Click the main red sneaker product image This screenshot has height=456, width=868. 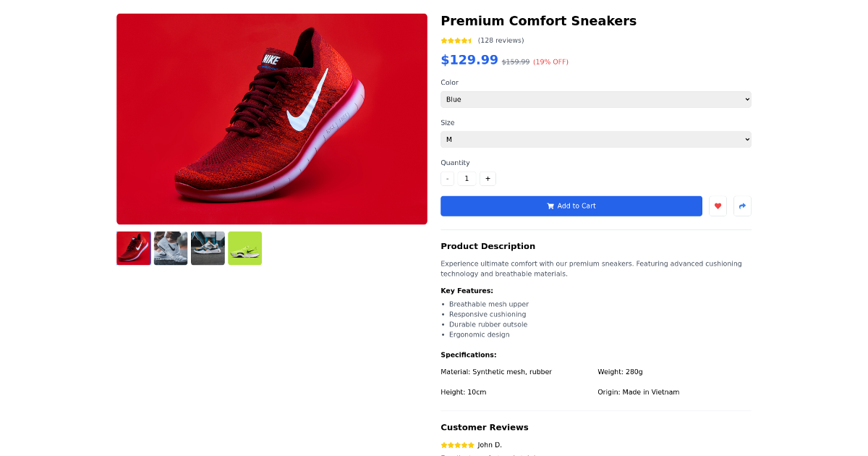pos(271,118)
